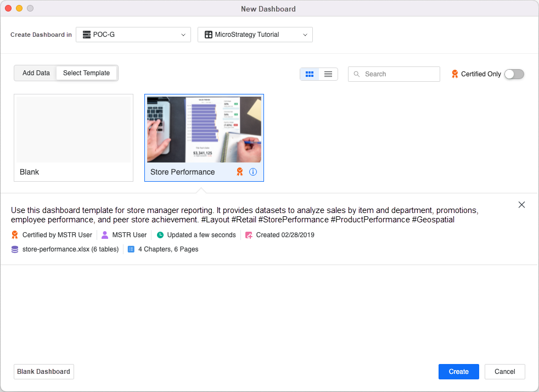Open the POC-G environment dropdown

133,35
